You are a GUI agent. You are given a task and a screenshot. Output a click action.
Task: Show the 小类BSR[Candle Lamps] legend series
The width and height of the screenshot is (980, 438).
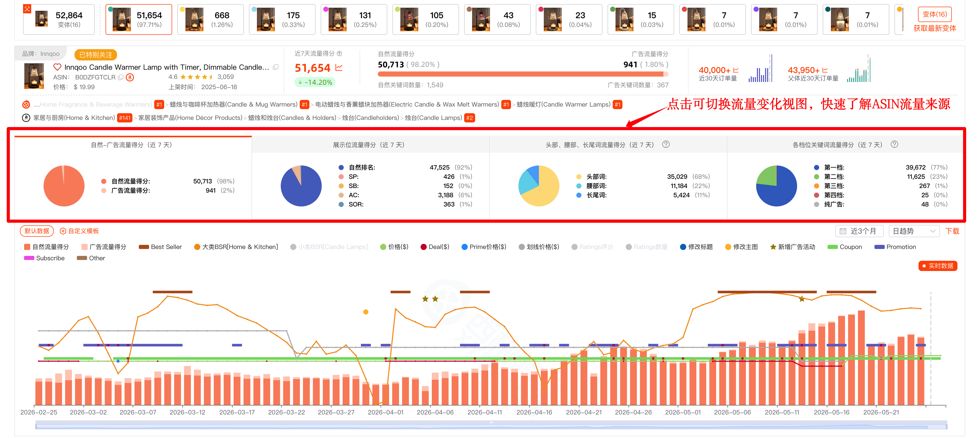tap(329, 247)
